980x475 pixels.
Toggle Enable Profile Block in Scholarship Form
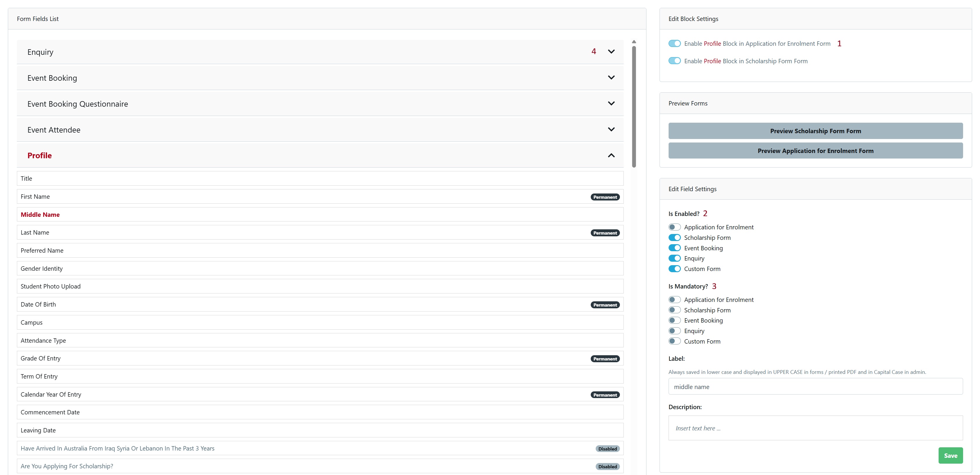[x=674, y=61]
